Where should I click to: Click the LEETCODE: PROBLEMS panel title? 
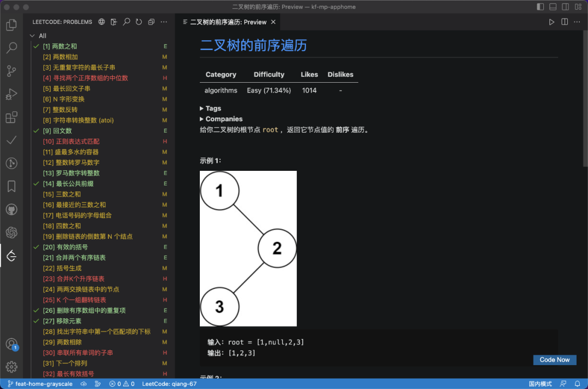[x=62, y=22]
